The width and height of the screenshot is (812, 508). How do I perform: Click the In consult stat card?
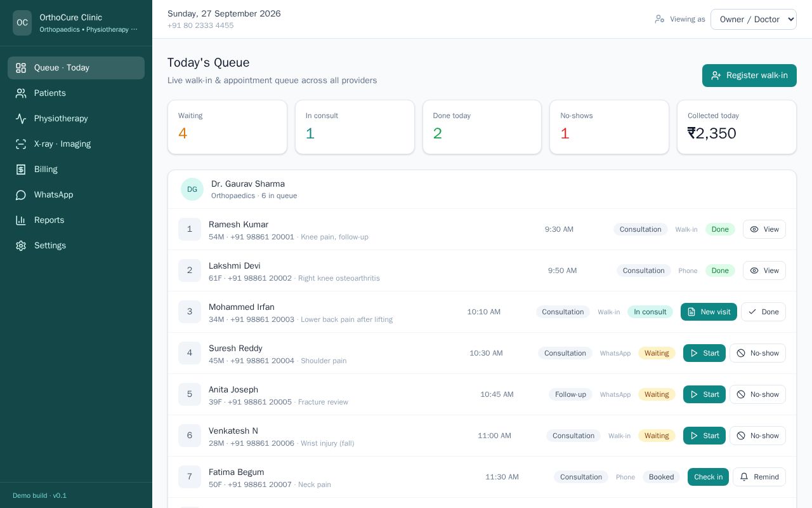355,127
